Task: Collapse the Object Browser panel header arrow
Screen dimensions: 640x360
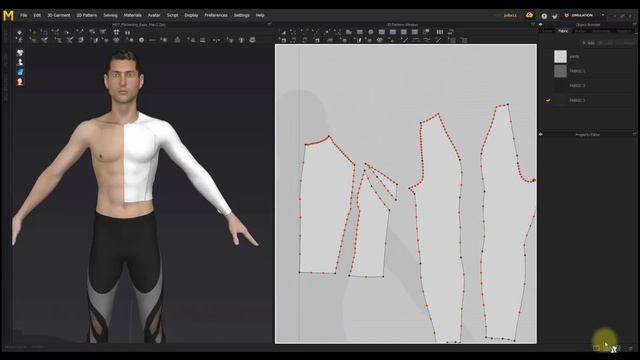Action: 541,24
